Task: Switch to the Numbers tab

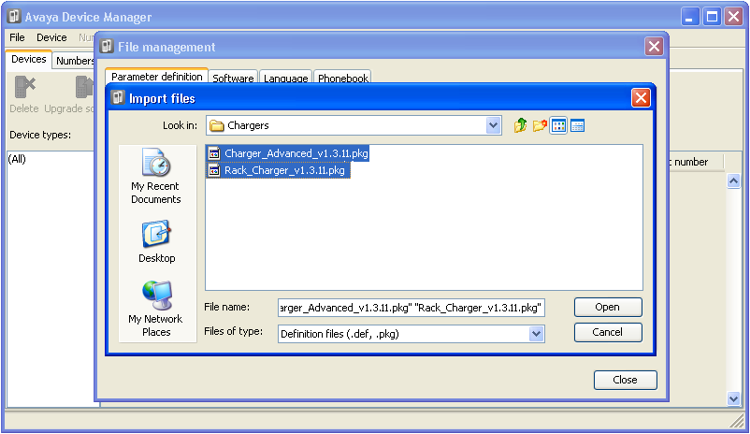Action: point(75,61)
